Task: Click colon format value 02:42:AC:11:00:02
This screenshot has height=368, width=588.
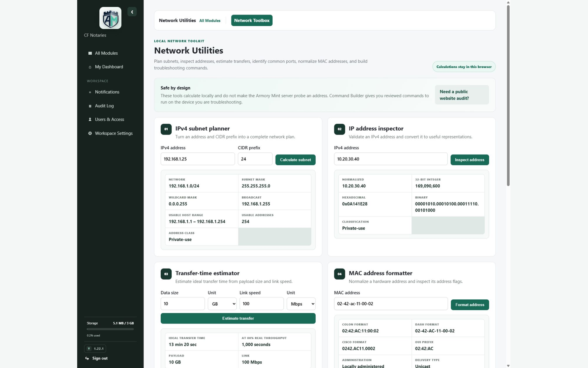Action: click(360, 331)
